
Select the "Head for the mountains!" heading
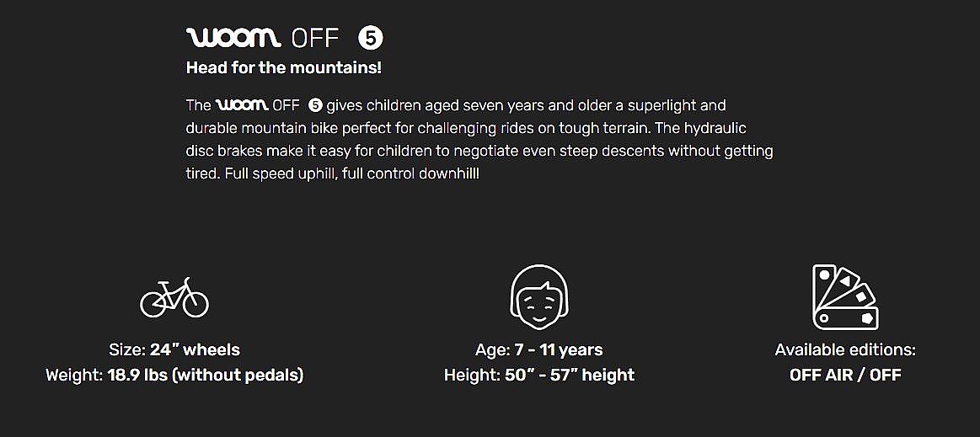click(283, 68)
